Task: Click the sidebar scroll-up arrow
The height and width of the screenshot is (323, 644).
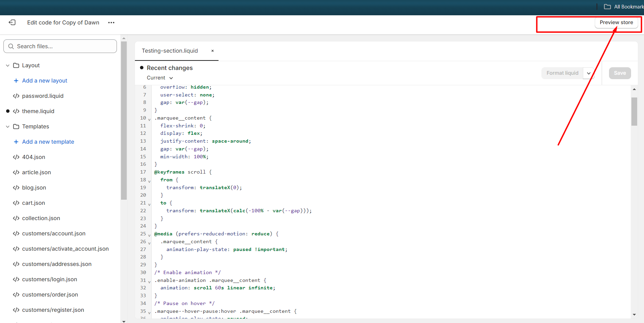Action: point(124,38)
